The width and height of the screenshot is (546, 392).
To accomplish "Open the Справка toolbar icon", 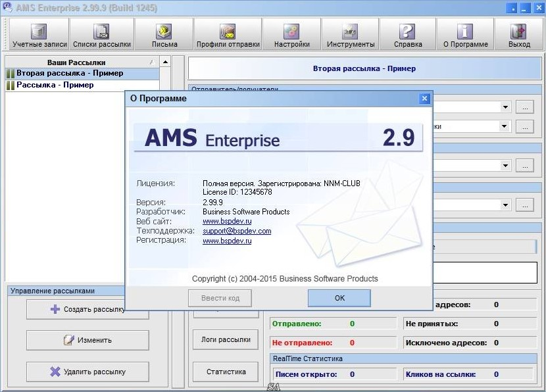I will tap(408, 35).
